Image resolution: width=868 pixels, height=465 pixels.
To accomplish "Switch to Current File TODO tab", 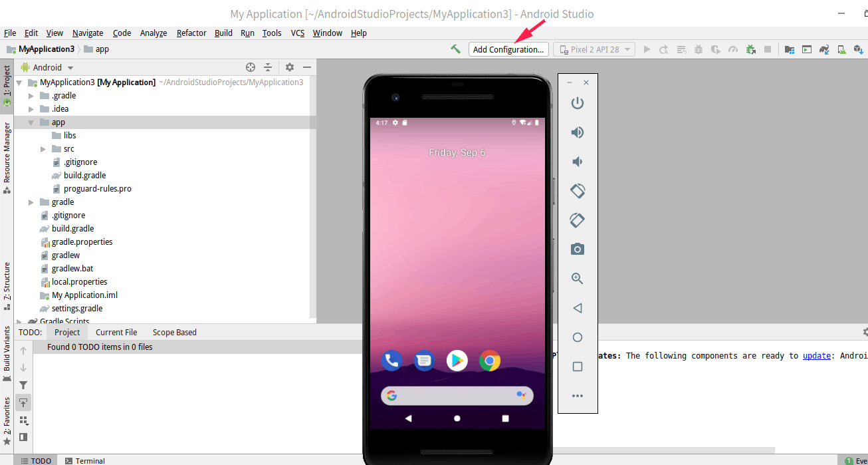I will click(116, 333).
